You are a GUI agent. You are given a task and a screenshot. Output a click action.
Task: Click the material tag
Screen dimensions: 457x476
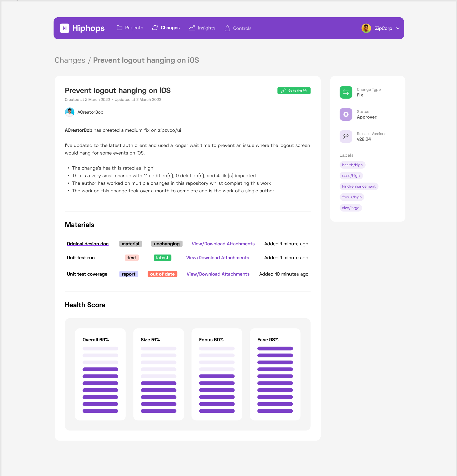(x=131, y=244)
